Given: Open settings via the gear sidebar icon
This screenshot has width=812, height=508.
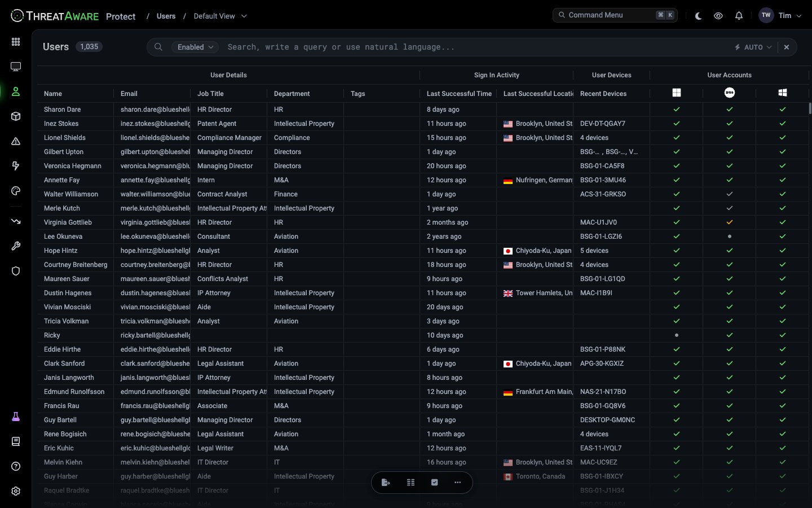Looking at the screenshot, I should coord(16,491).
